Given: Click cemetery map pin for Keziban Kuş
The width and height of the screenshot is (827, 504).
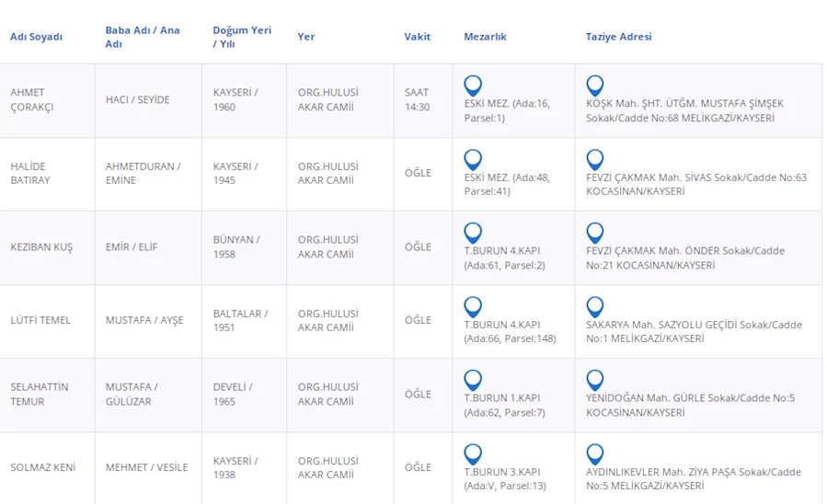Looking at the screenshot, I should pos(473,233).
